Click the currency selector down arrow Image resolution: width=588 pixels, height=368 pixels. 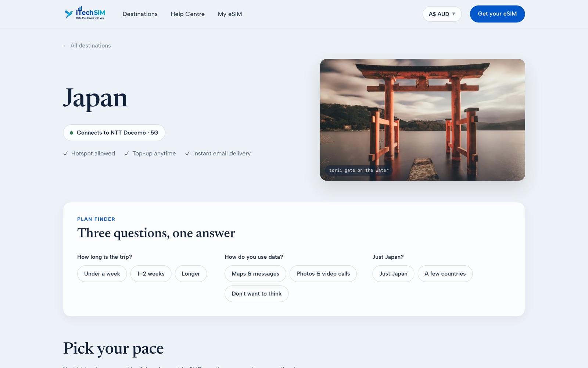pyautogui.click(x=453, y=14)
